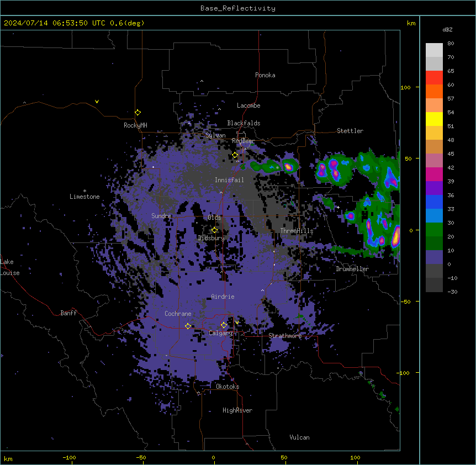Click the RedDeer label
The width and height of the screenshot is (476, 465).
pos(244,141)
